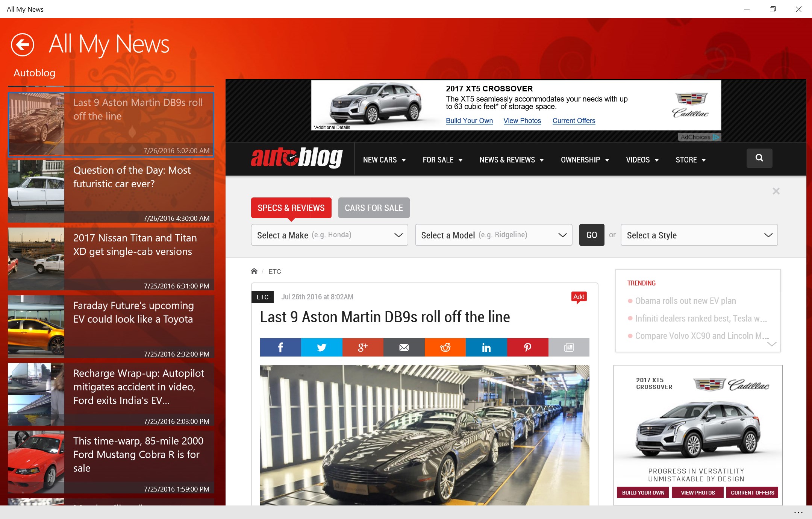Open the Select a Make dropdown
The width and height of the screenshot is (812, 519).
click(x=329, y=235)
